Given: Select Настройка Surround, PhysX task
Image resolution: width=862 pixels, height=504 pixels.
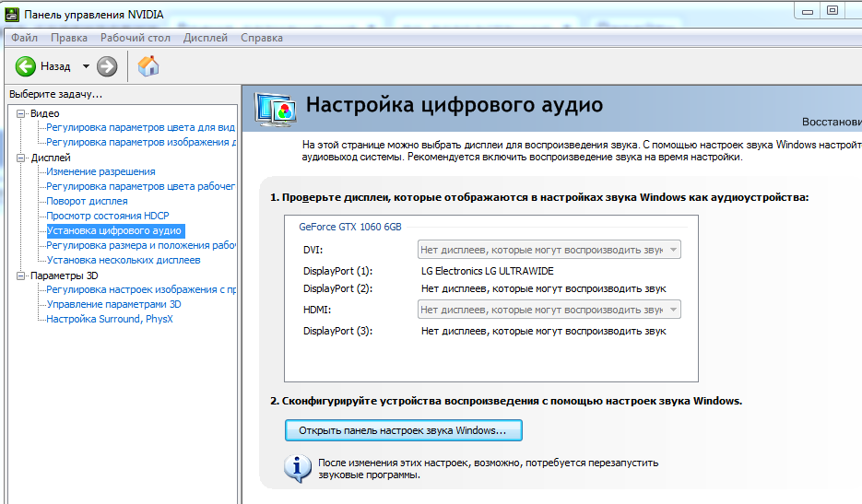Looking at the screenshot, I should pos(110,320).
